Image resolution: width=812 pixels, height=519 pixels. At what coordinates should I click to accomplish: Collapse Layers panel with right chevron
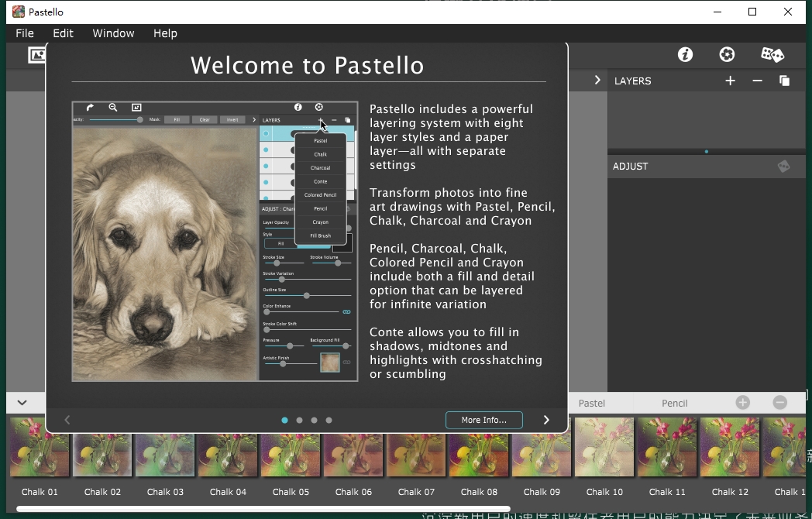597,81
